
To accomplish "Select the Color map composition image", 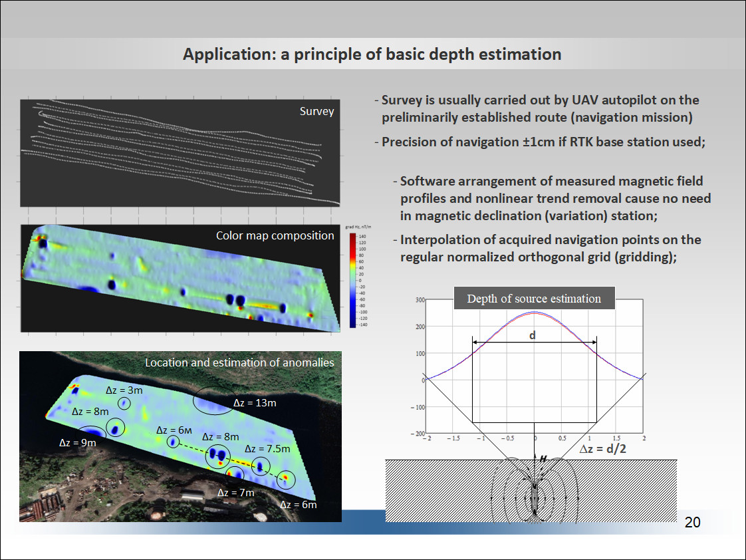I will click(x=180, y=278).
